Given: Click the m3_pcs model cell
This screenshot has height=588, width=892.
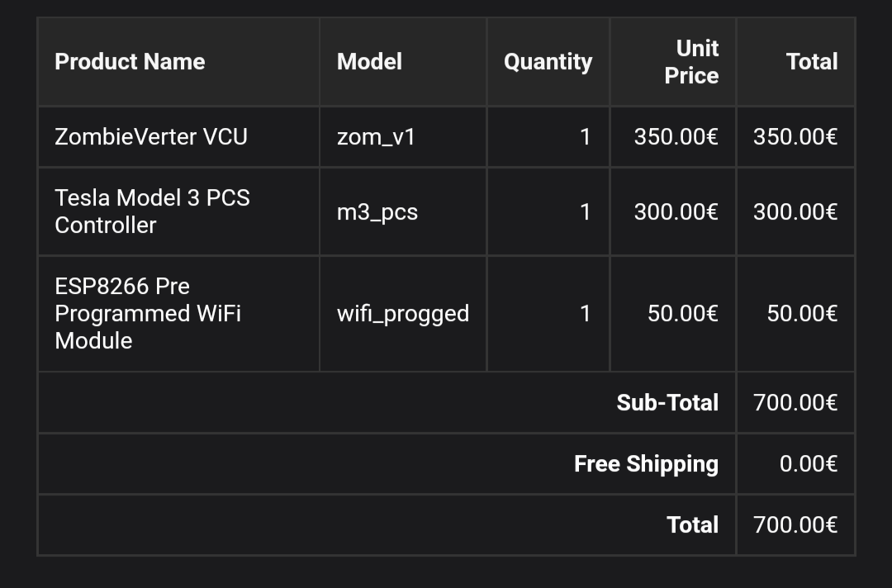Looking at the screenshot, I should pos(377,212).
